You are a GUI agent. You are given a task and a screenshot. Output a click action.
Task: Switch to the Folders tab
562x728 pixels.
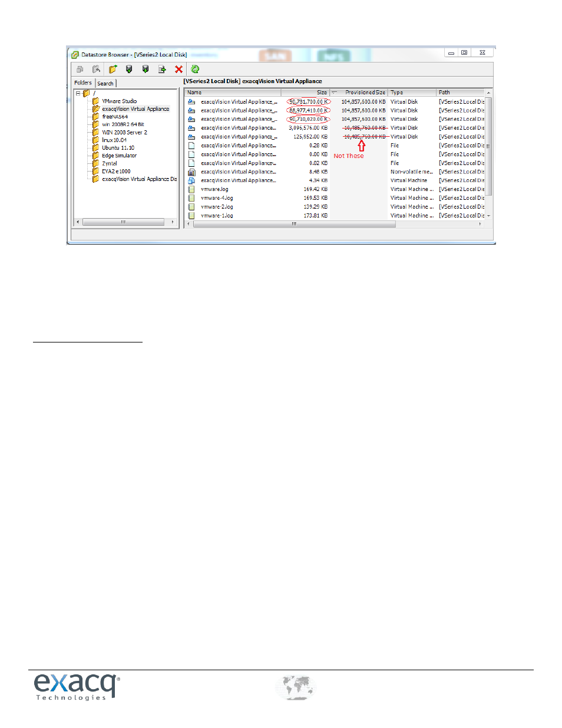[x=83, y=83]
